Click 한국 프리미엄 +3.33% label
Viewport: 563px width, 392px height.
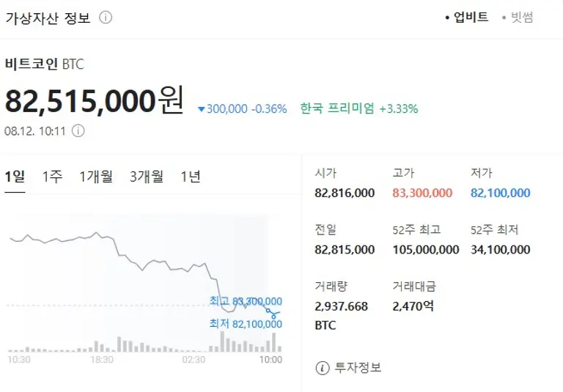(359, 108)
